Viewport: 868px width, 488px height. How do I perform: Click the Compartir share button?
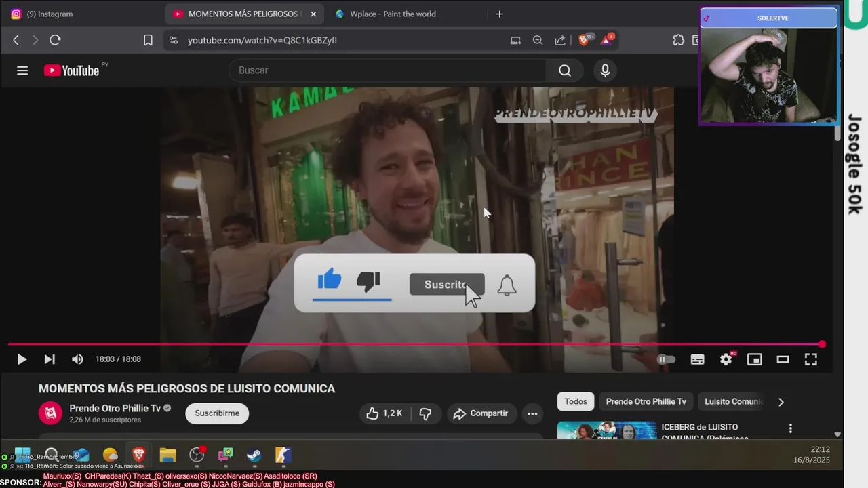pyautogui.click(x=480, y=413)
